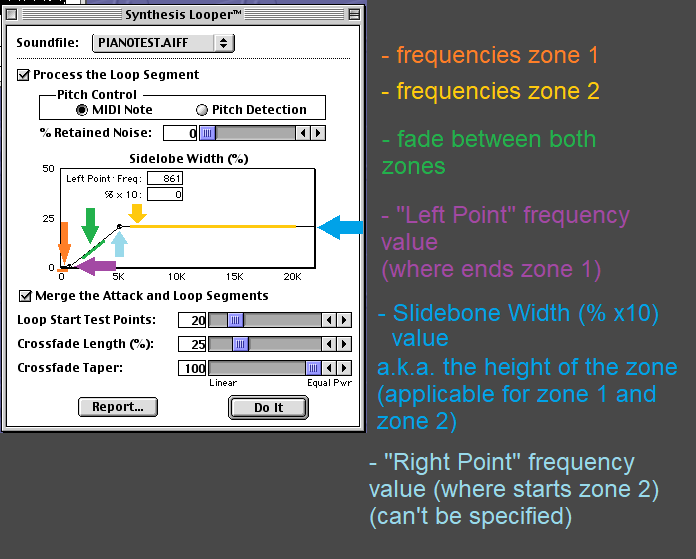
Task: Click the % Retained Noise value field
Action: tap(180, 133)
